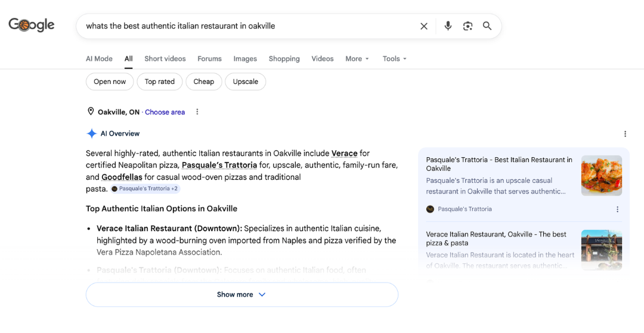Open the Short videos tab
644x333 pixels.
pos(165,58)
